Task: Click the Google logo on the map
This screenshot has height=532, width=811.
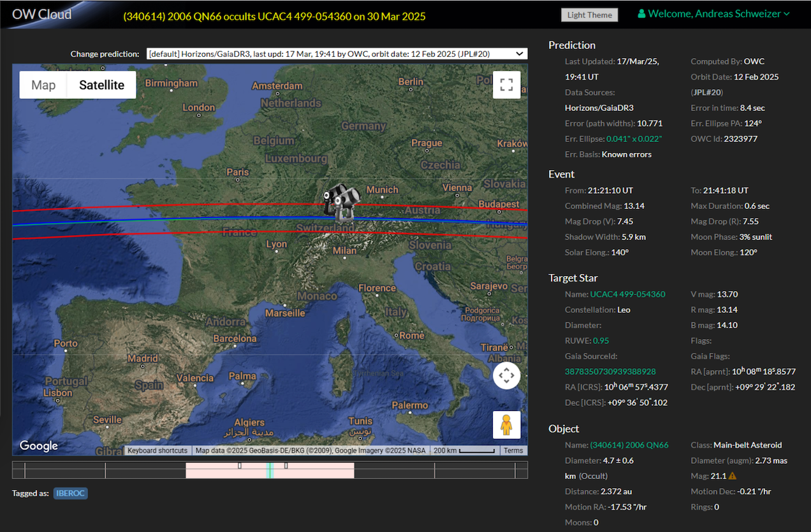Action: pos(39,445)
